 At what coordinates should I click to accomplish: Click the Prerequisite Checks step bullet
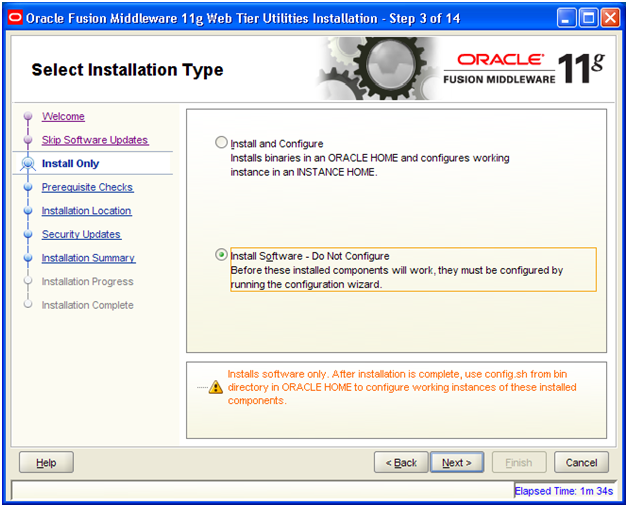(x=28, y=187)
